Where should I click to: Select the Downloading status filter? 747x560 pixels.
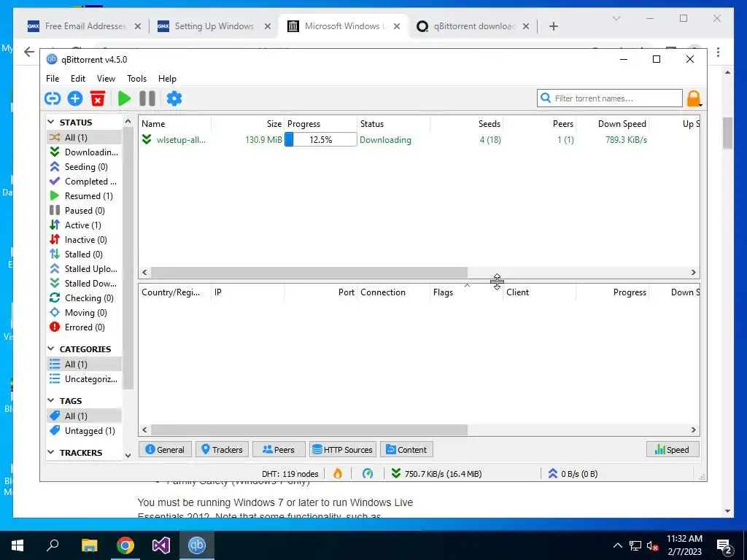pyautogui.click(x=85, y=152)
